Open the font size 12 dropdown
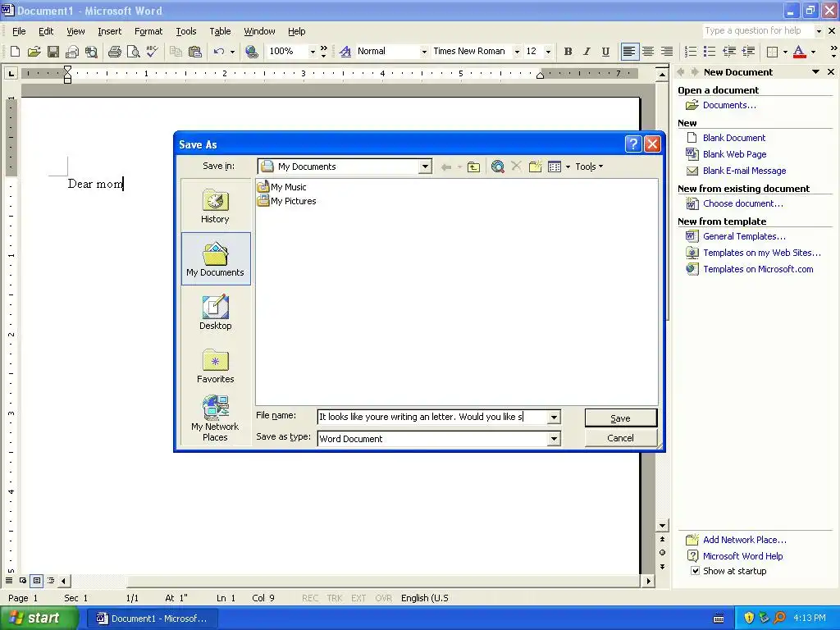Viewport: 840px width, 630px height. (548, 52)
